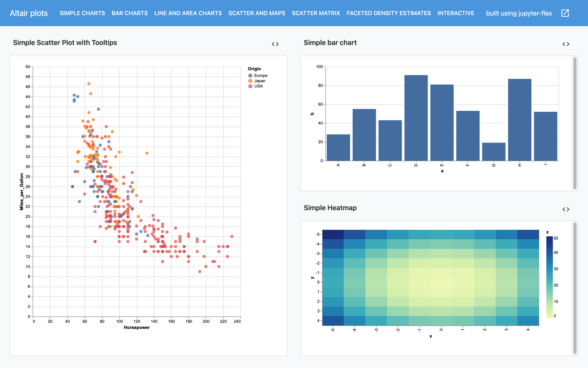Open the external link icon in the navbar
This screenshot has width=588, height=368.
click(x=565, y=13)
